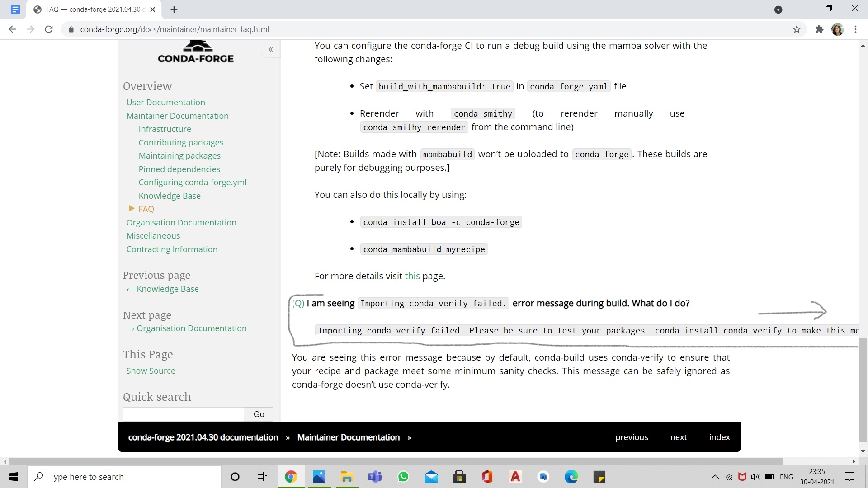
Task: Open Sticky Notes from taskbar
Action: pos(599,477)
